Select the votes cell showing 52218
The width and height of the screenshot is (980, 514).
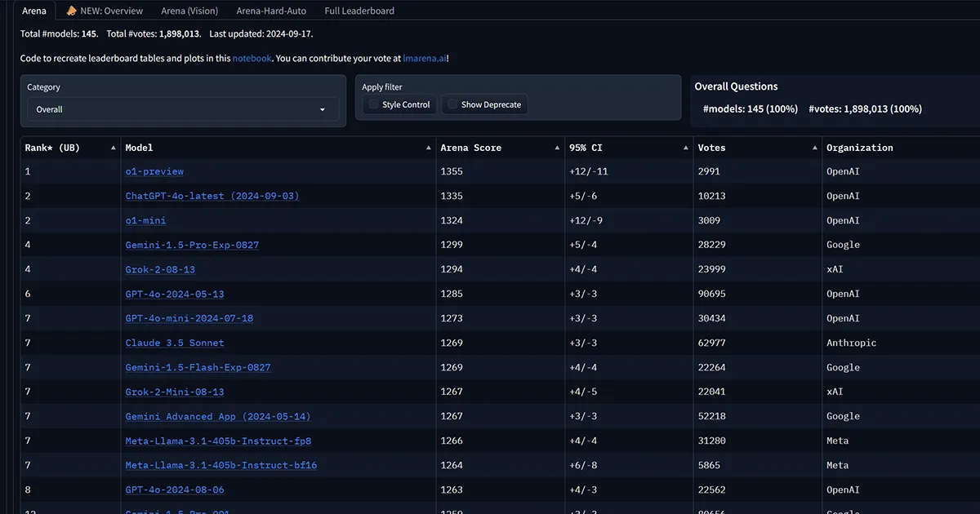(x=758, y=416)
